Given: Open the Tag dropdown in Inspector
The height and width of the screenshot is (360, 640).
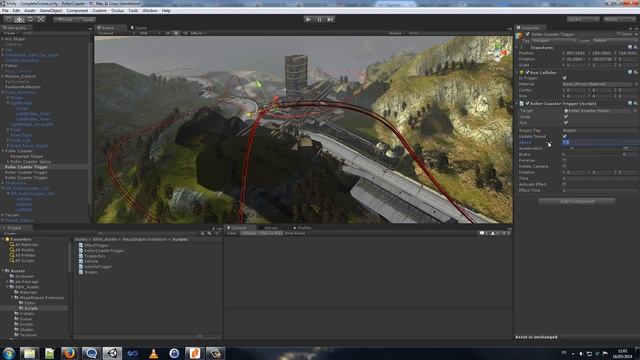Looking at the screenshot, I should pyautogui.click(x=553, y=41).
